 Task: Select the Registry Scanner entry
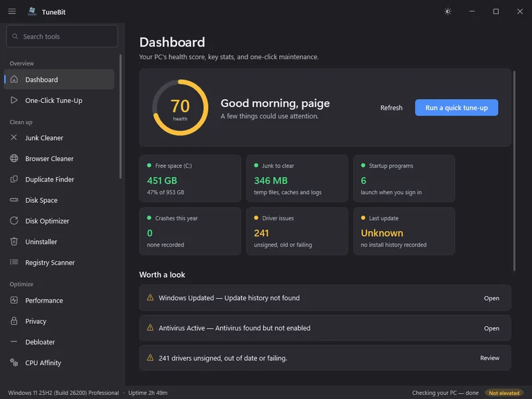[59, 262]
